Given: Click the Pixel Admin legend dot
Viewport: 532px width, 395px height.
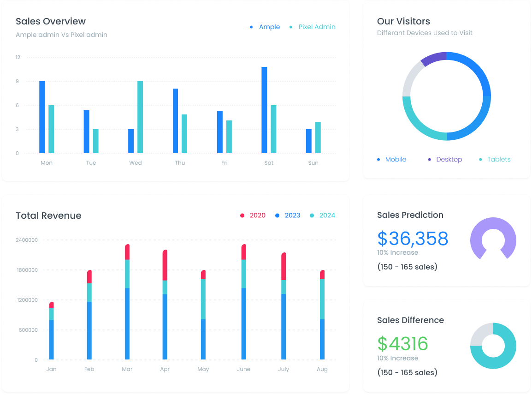Looking at the screenshot, I should click(x=291, y=27).
